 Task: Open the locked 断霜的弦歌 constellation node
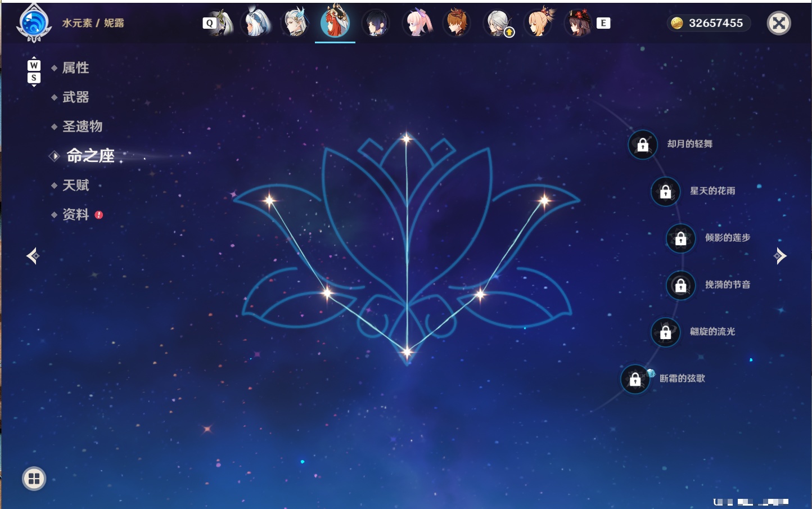pos(635,379)
